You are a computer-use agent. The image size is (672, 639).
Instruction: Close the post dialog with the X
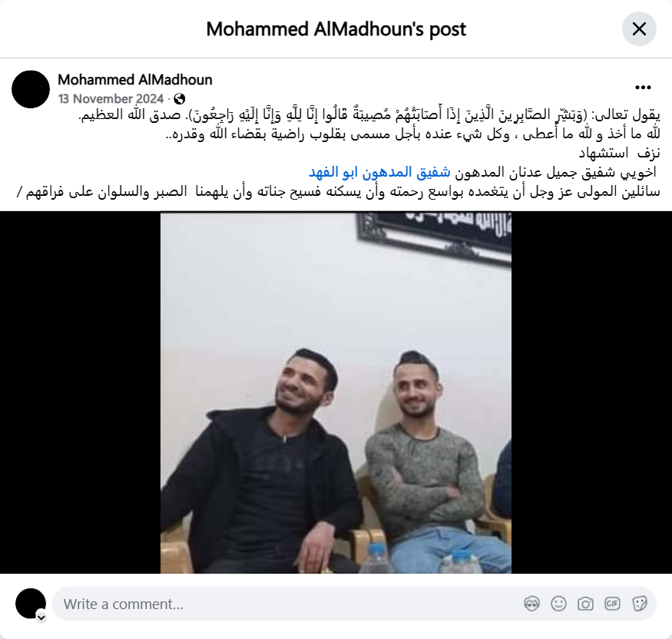(x=639, y=29)
